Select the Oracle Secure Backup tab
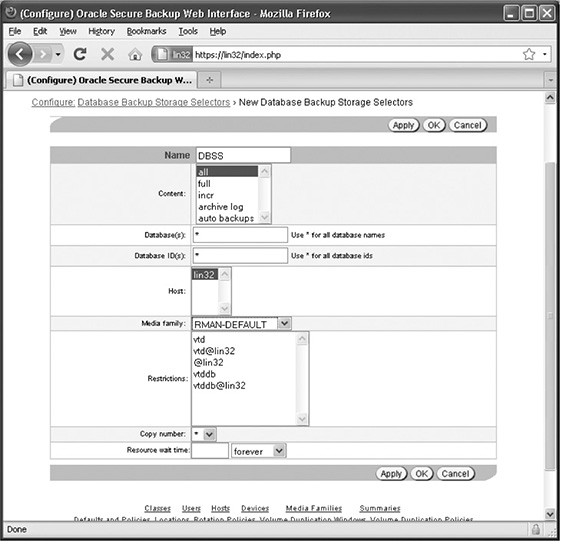This screenshot has height=541, width=562. click(x=102, y=80)
